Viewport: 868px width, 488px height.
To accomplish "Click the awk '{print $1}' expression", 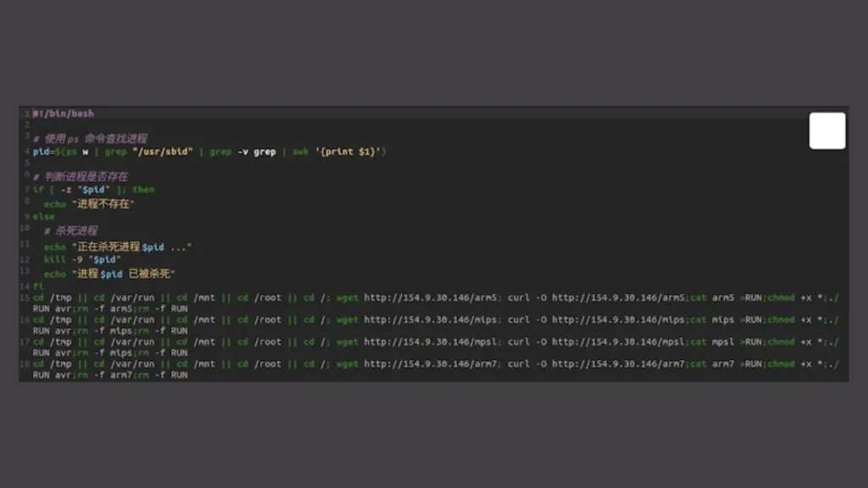I will [x=337, y=152].
